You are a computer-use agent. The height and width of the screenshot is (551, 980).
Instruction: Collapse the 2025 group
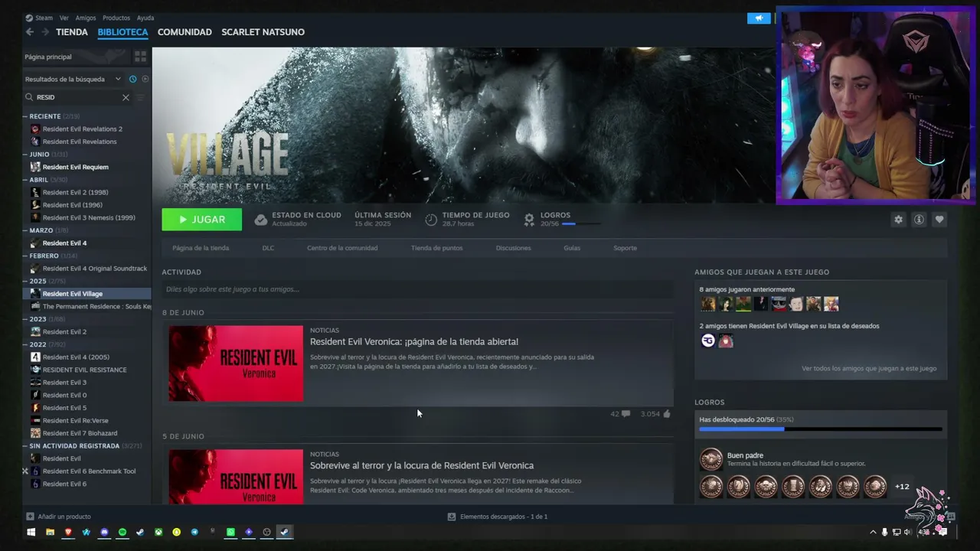click(x=25, y=281)
